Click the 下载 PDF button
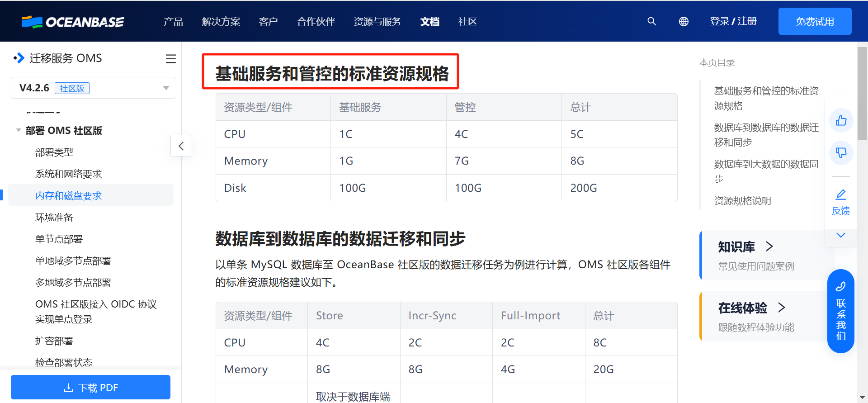This screenshot has height=403, width=868. pyautogui.click(x=90, y=388)
